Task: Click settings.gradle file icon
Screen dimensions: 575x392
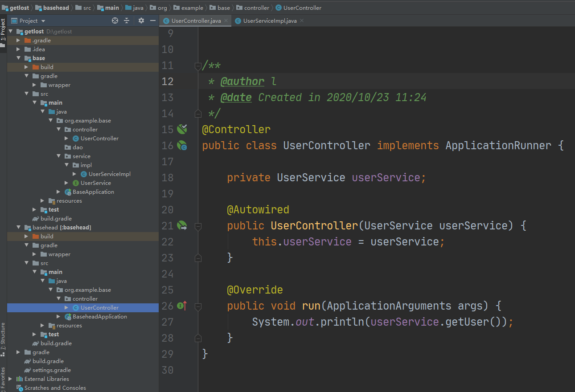Action: click(28, 370)
